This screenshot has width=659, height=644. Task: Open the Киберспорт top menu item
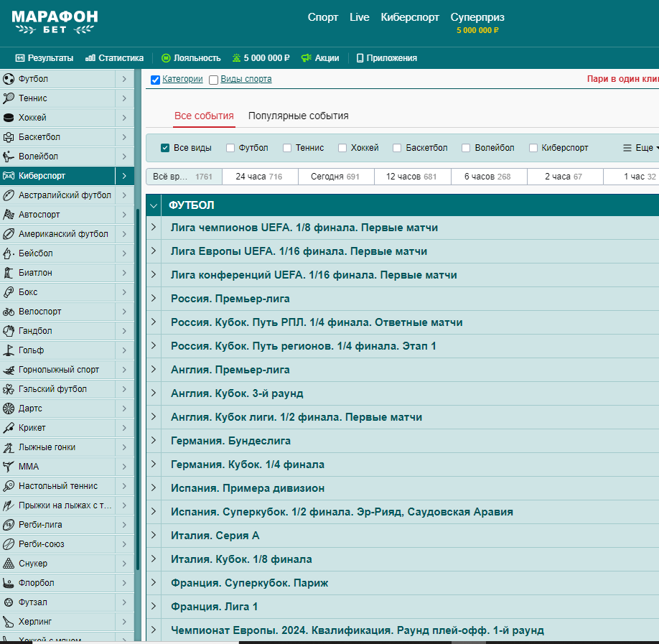tap(410, 17)
